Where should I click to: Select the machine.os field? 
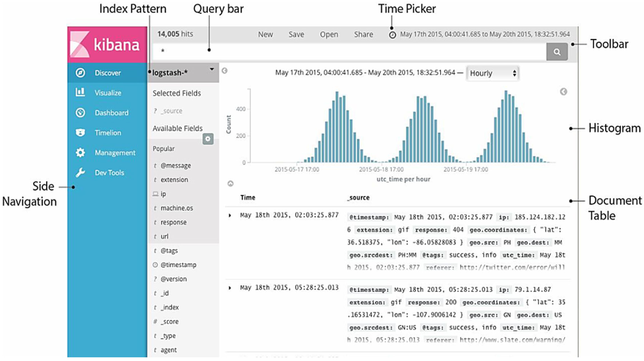[x=177, y=208]
